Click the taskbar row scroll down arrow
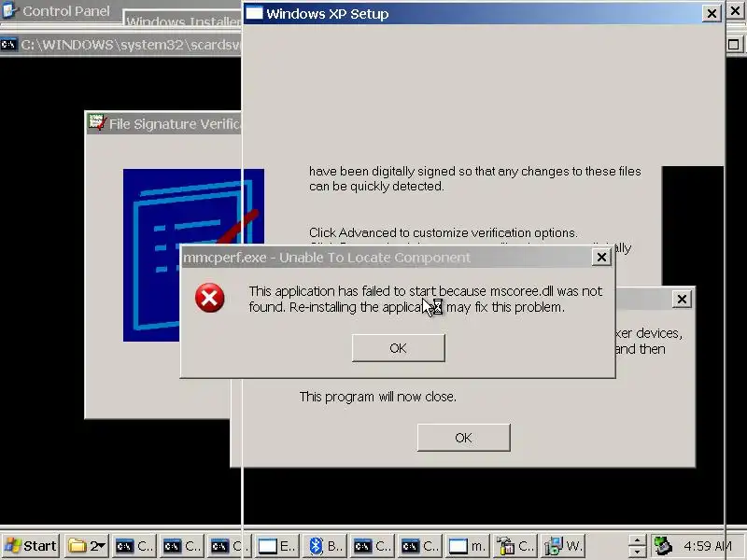This screenshot has height=560, width=747. [637, 552]
